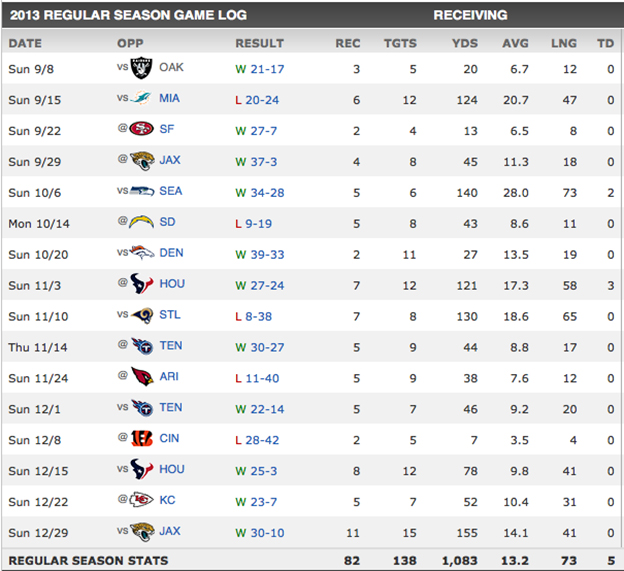The height and width of the screenshot is (571, 624).
Task: Open the W 39-33 game result
Action: (x=260, y=255)
